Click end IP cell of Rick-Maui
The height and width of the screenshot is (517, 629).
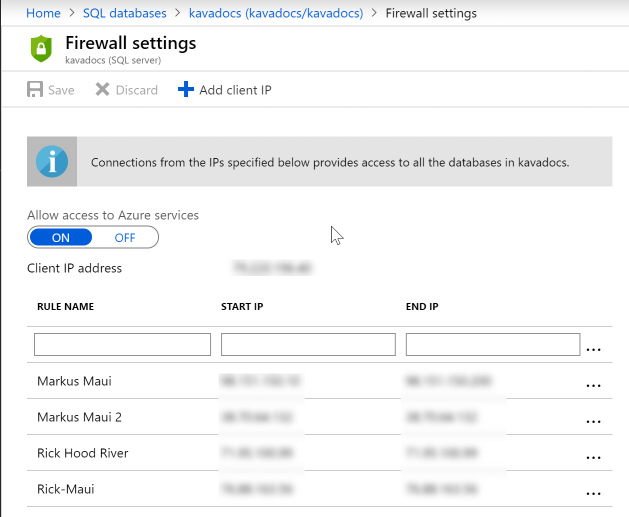[442, 489]
